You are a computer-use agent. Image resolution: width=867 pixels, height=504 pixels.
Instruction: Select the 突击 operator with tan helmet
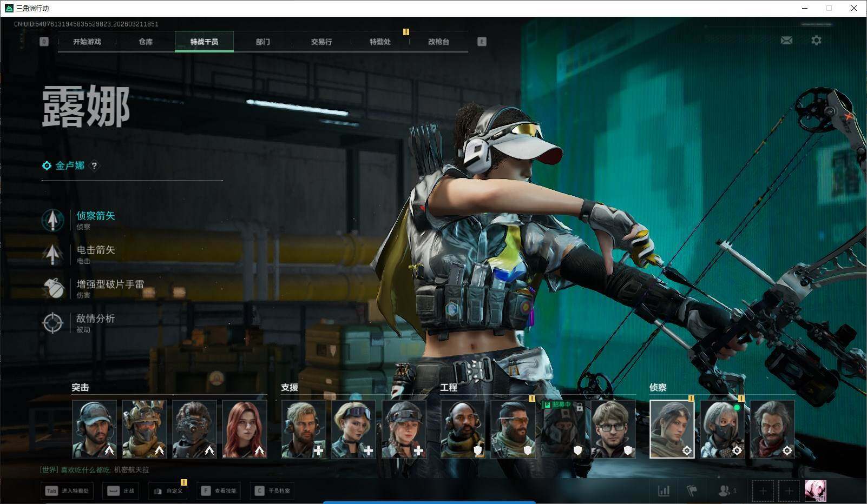point(144,429)
